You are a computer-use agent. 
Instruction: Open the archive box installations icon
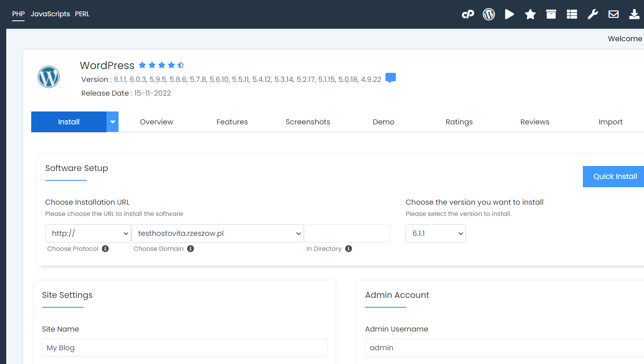coord(551,15)
